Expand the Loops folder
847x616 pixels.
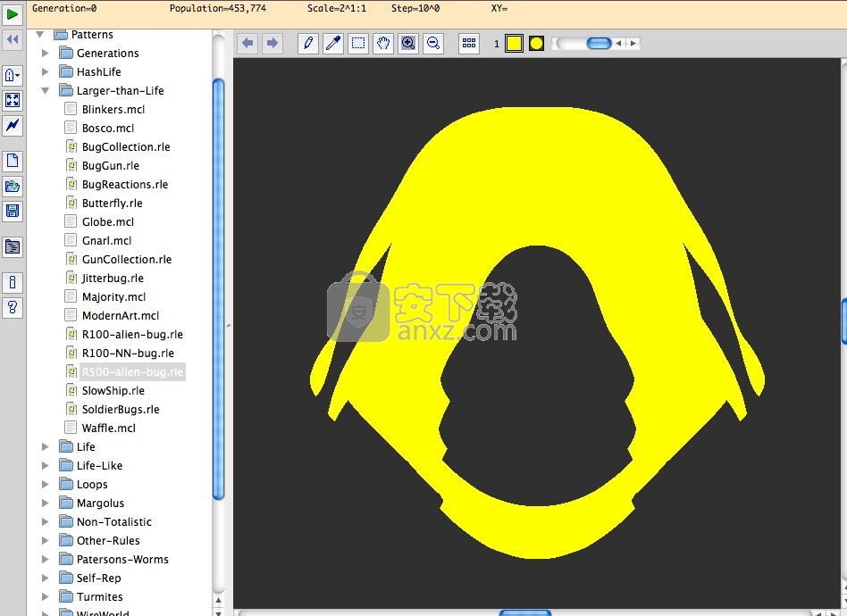46,484
